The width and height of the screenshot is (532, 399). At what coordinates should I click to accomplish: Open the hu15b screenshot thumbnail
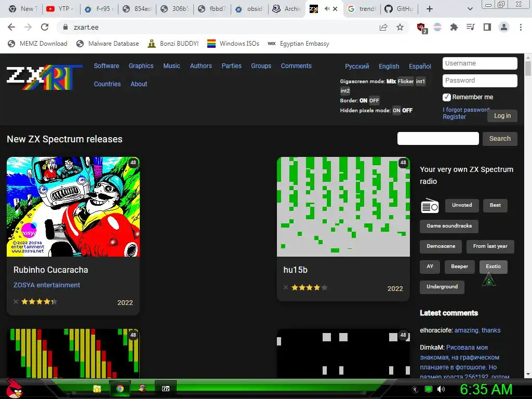[x=343, y=207]
